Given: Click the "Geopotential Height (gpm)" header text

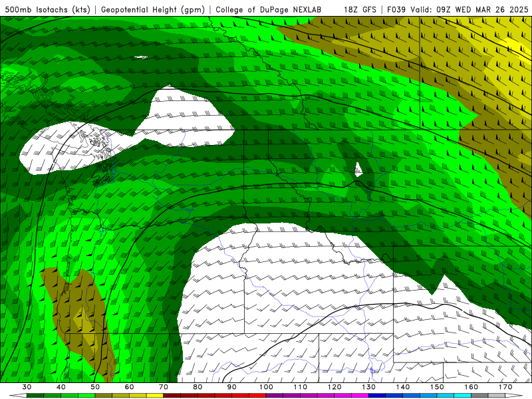Looking at the screenshot, I should (x=153, y=9).
